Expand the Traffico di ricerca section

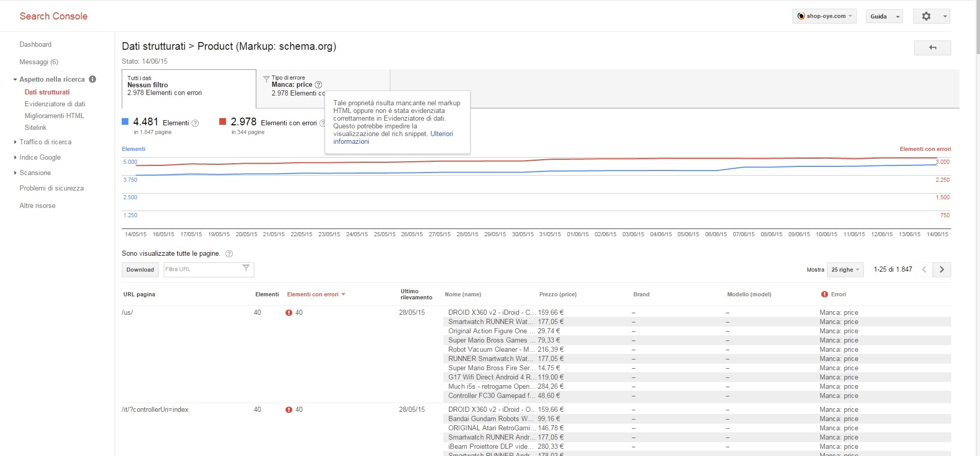(x=15, y=142)
